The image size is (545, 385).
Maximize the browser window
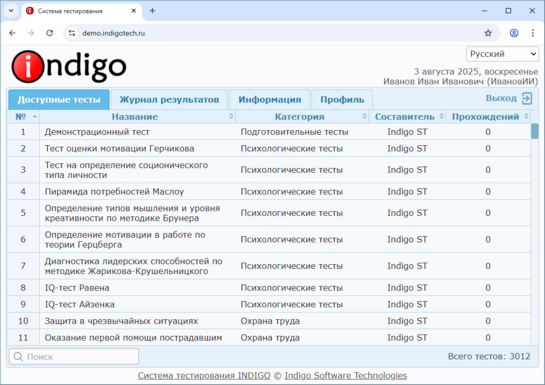coord(508,11)
